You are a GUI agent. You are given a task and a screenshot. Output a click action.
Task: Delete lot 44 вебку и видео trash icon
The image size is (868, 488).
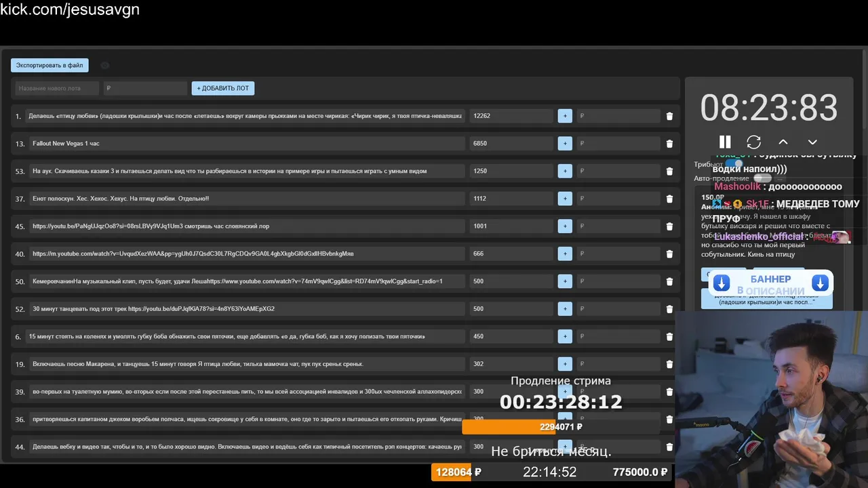tap(669, 447)
